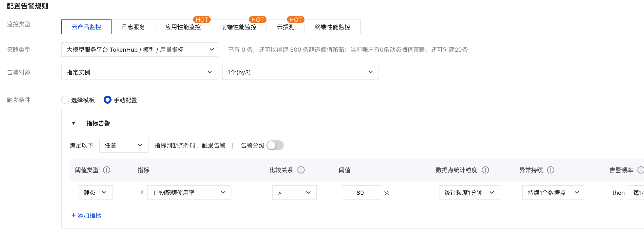The height and width of the screenshot is (230, 644).
Task: Open the 1个(hy3) instance dropdown
Action: 300,72
